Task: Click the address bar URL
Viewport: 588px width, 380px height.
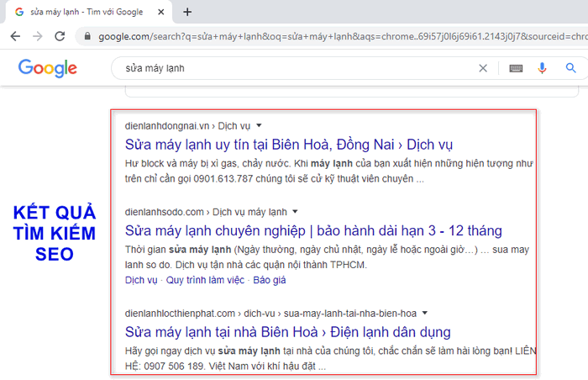Action: pos(343,36)
